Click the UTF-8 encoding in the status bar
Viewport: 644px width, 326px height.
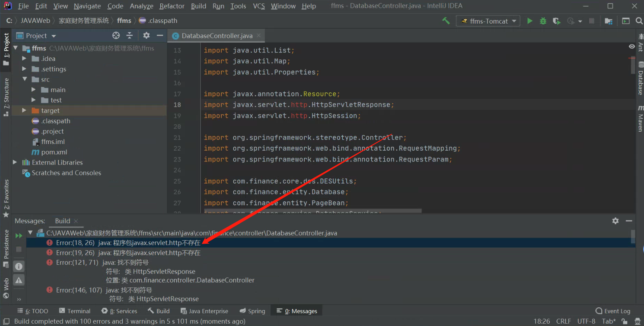586,321
